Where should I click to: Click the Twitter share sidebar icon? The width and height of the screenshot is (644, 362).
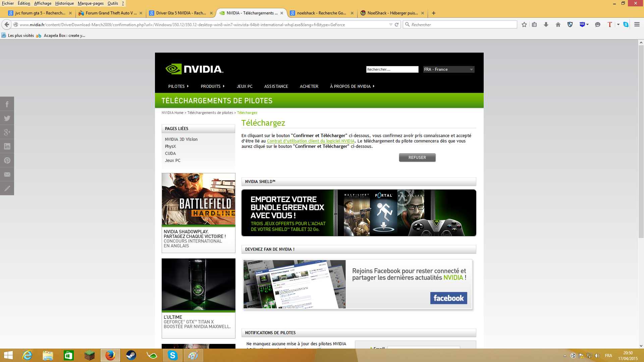click(x=7, y=118)
